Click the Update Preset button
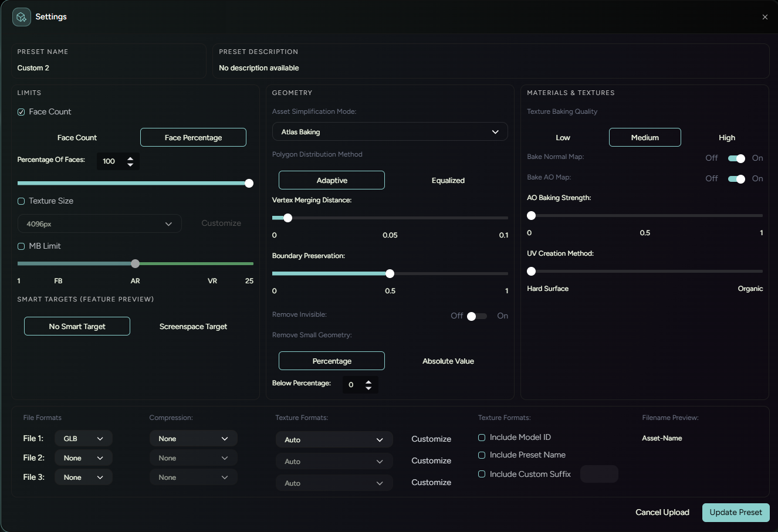 (x=735, y=513)
